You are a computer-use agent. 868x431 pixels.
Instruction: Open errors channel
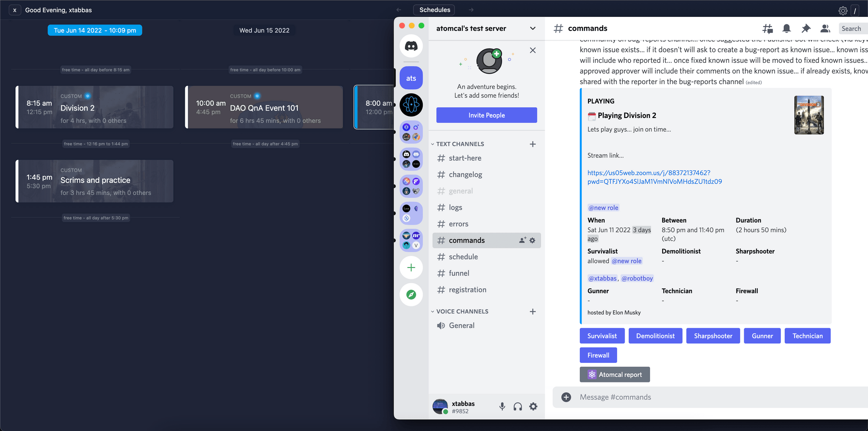point(487,224)
